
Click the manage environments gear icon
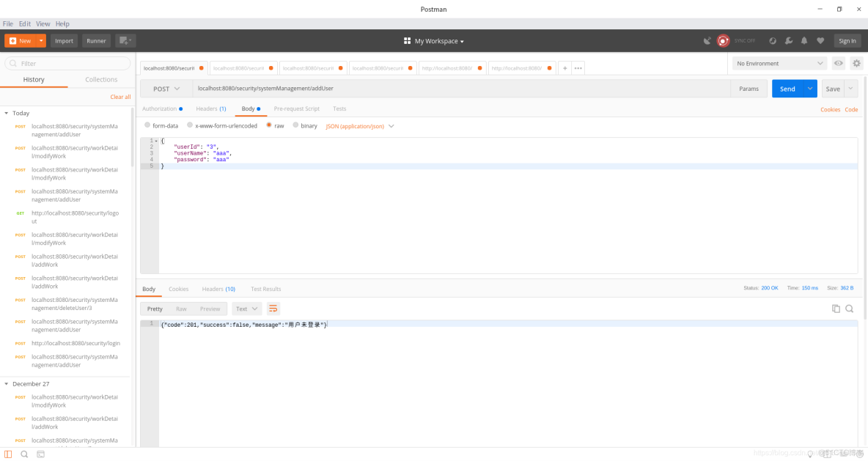coord(856,63)
